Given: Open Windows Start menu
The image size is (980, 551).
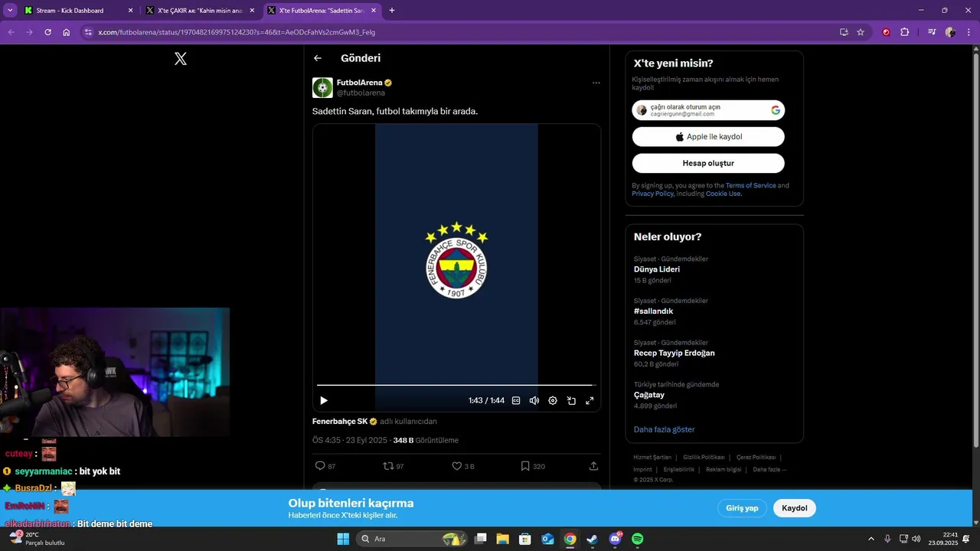Looking at the screenshot, I should click(343, 539).
